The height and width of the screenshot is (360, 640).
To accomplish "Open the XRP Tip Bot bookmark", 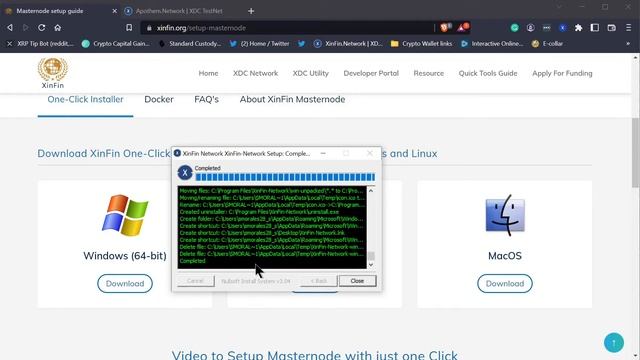I will pyautogui.click(x=41, y=44).
